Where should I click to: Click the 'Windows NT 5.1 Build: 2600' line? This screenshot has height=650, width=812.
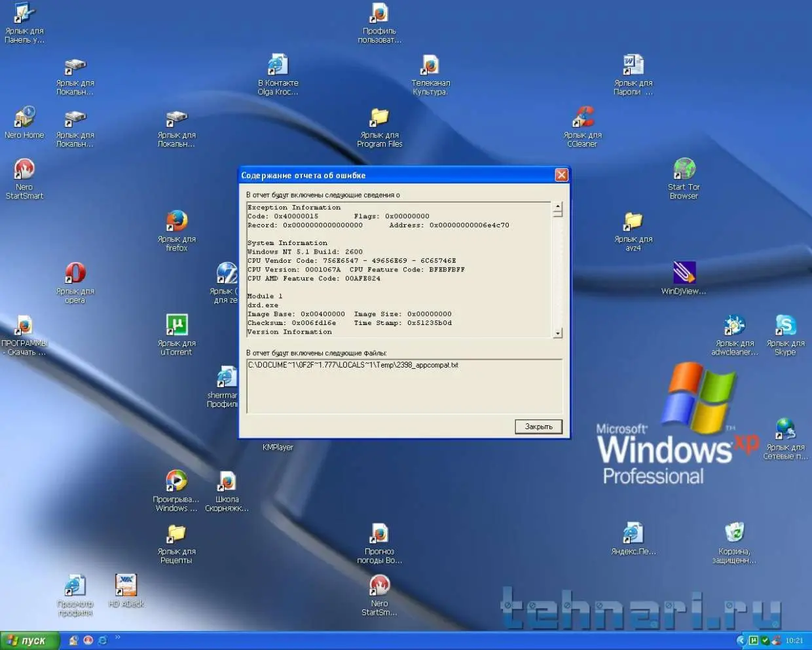coord(304,252)
